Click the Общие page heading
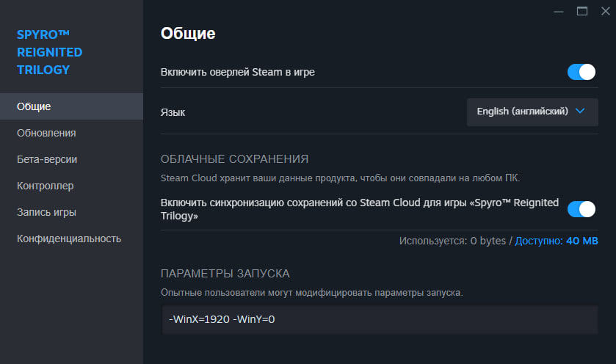The width and height of the screenshot is (616, 364). pos(188,33)
